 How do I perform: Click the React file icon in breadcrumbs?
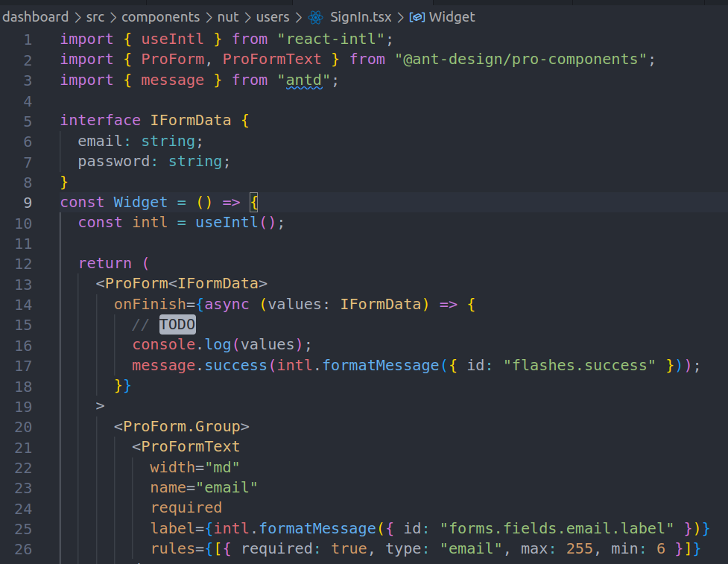click(x=316, y=16)
